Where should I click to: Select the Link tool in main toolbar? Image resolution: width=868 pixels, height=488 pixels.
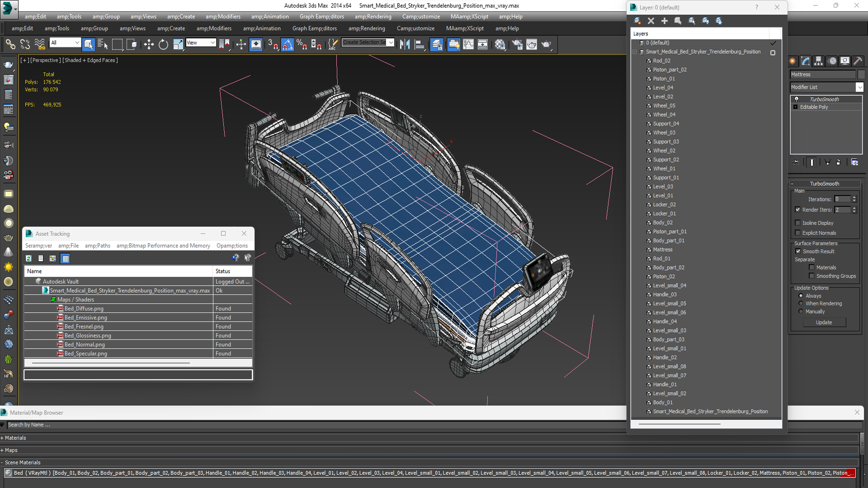[10, 44]
